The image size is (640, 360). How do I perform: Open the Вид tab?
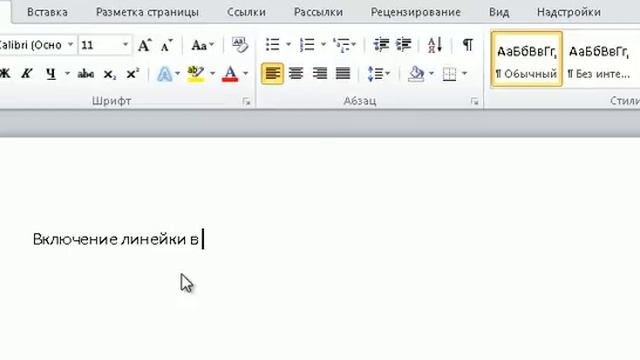[x=499, y=12]
